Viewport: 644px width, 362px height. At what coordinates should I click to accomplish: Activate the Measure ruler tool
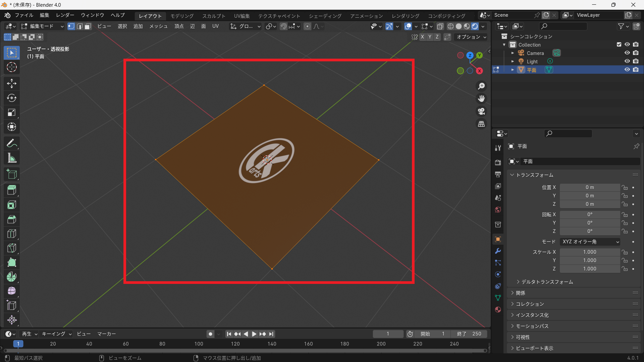point(12,158)
